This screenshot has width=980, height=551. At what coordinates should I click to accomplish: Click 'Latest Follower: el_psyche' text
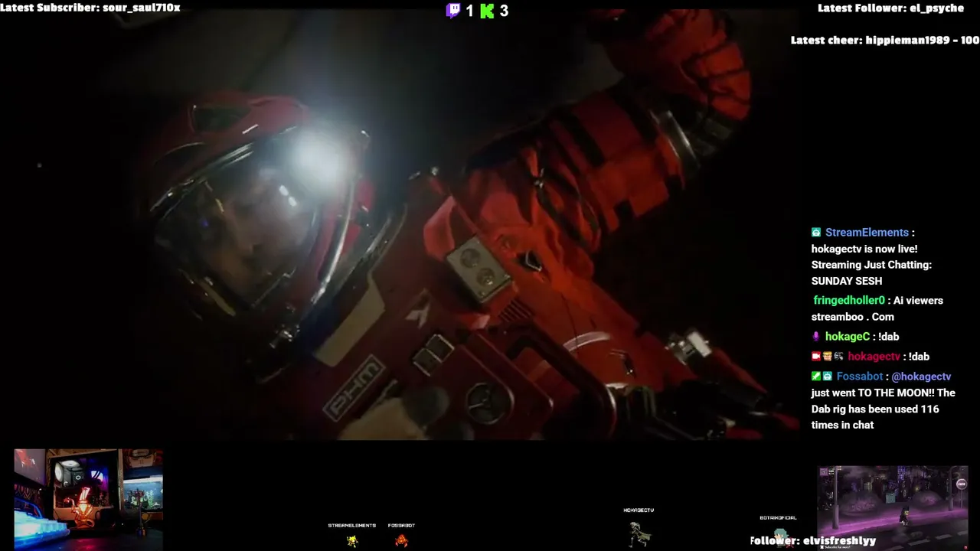[x=891, y=8]
